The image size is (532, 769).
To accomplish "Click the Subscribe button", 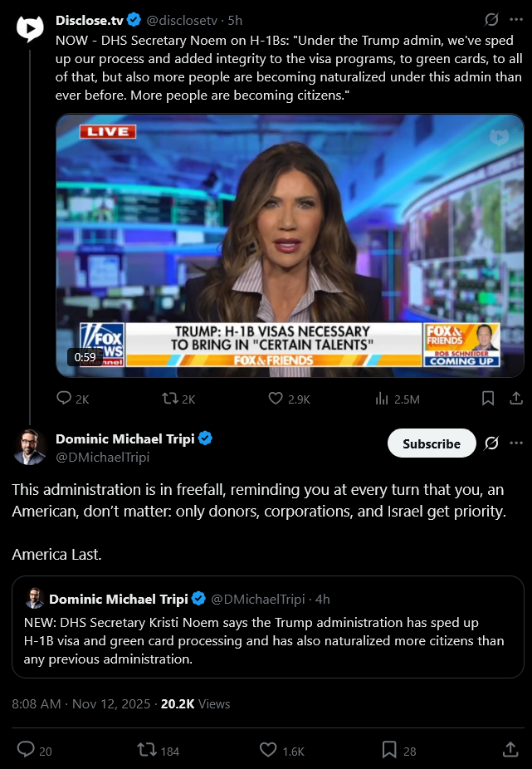I will click(x=432, y=443).
